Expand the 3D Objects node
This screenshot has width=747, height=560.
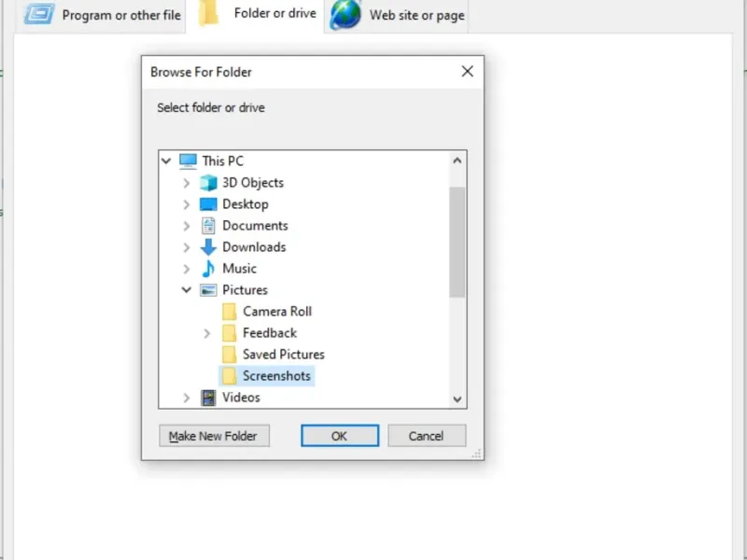[187, 183]
